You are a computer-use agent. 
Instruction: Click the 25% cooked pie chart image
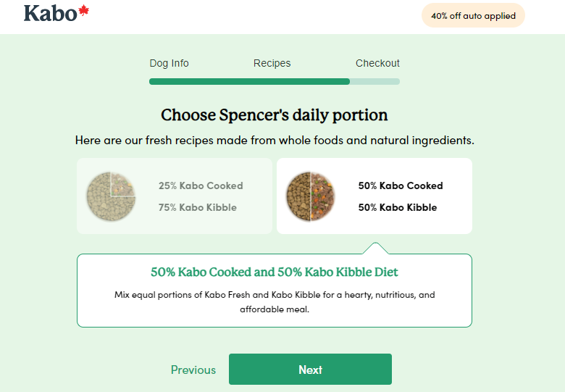coord(111,196)
